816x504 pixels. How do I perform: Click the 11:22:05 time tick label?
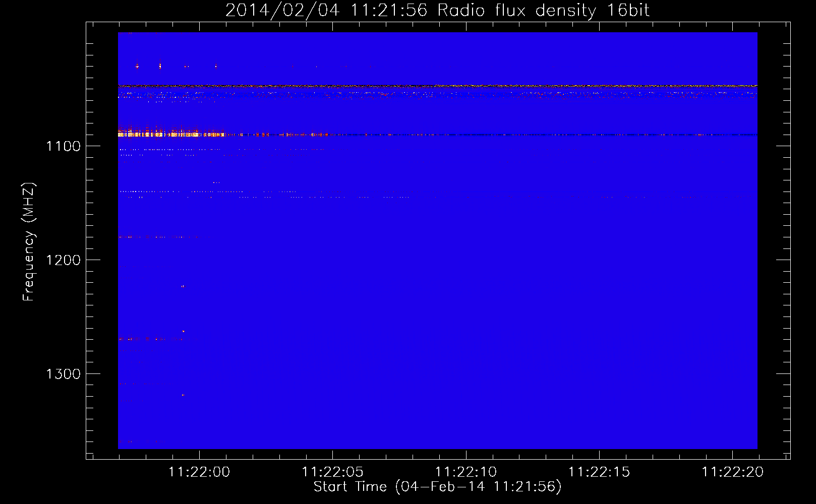click(332, 472)
